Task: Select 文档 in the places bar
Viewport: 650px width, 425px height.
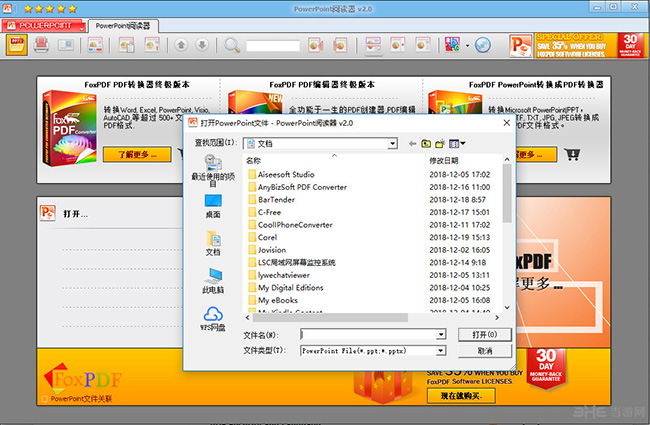Action: pyautogui.click(x=213, y=243)
